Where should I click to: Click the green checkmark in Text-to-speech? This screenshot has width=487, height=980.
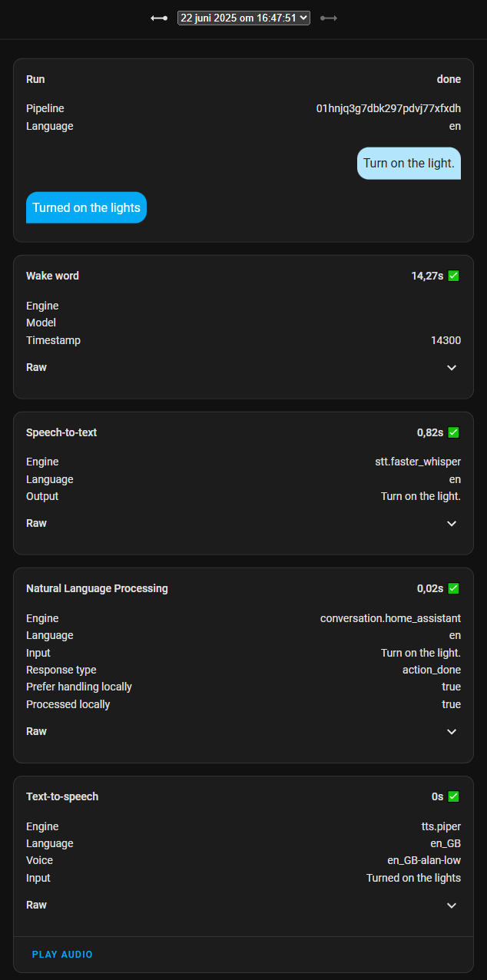click(453, 796)
